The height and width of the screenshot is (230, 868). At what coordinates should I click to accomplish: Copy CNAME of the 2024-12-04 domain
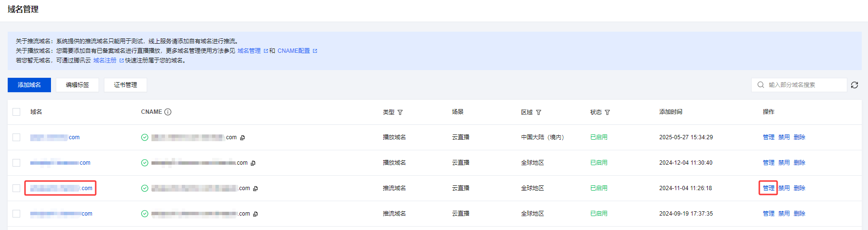253,163
